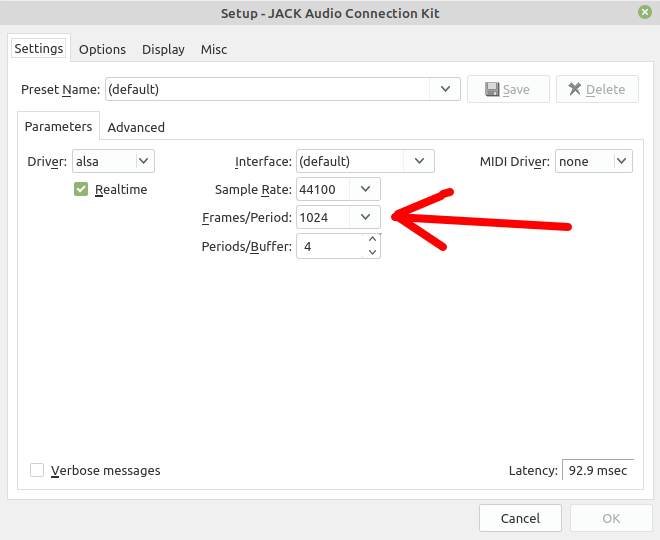Close the JACK Setup window
This screenshot has height=540, width=660.
pyautogui.click(x=644, y=12)
